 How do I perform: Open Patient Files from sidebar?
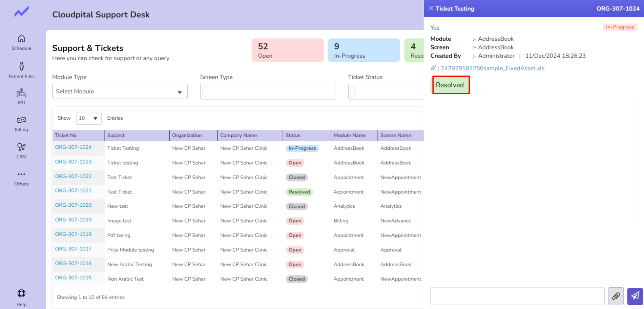point(21,67)
